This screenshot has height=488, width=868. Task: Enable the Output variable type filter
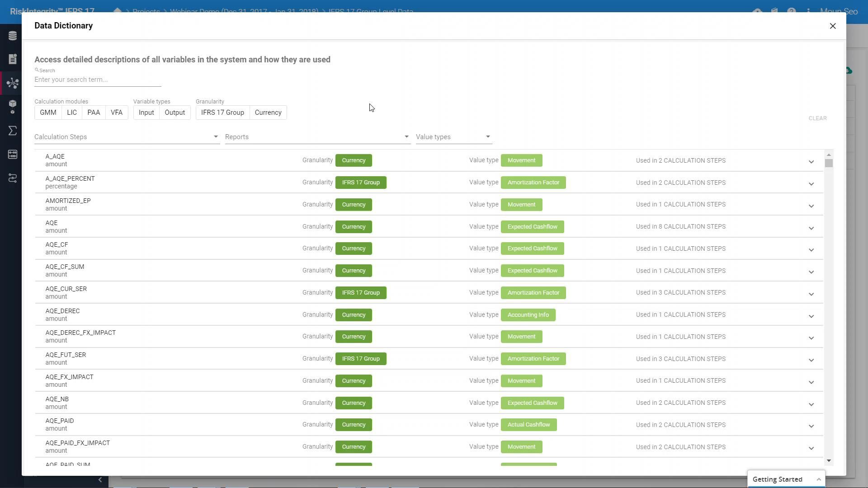(x=175, y=113)
